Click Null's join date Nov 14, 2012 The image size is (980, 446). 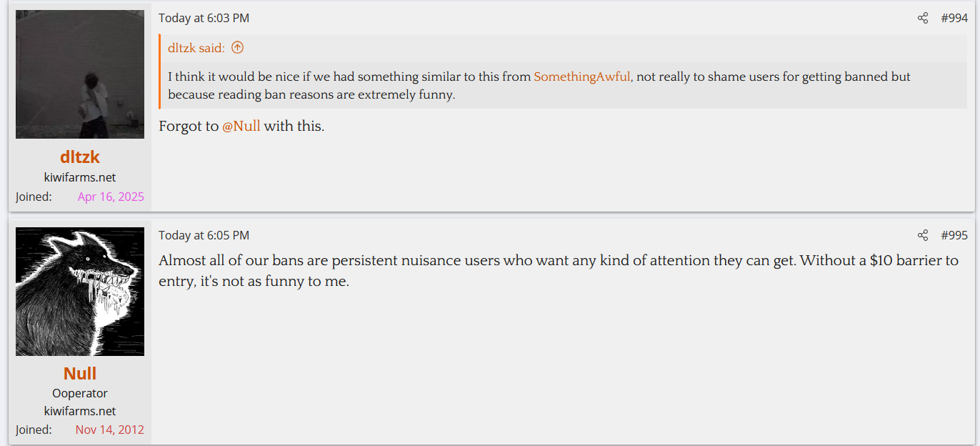point(109,430)
